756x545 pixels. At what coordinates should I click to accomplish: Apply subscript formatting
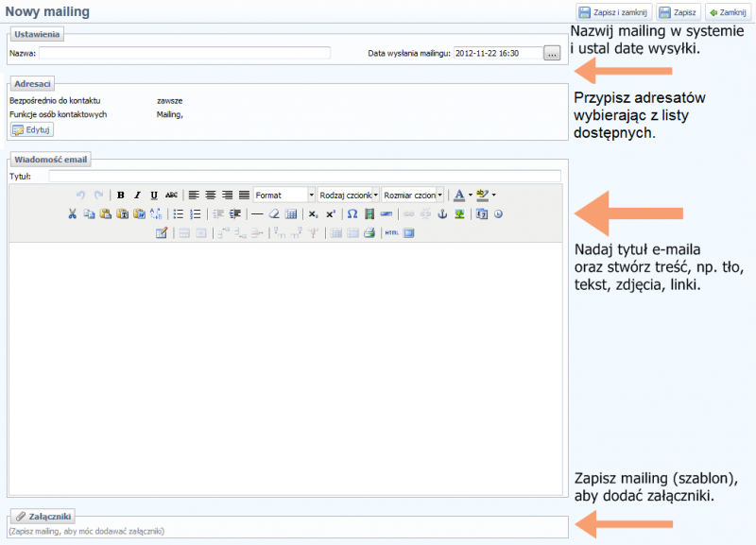coord(313,213)
